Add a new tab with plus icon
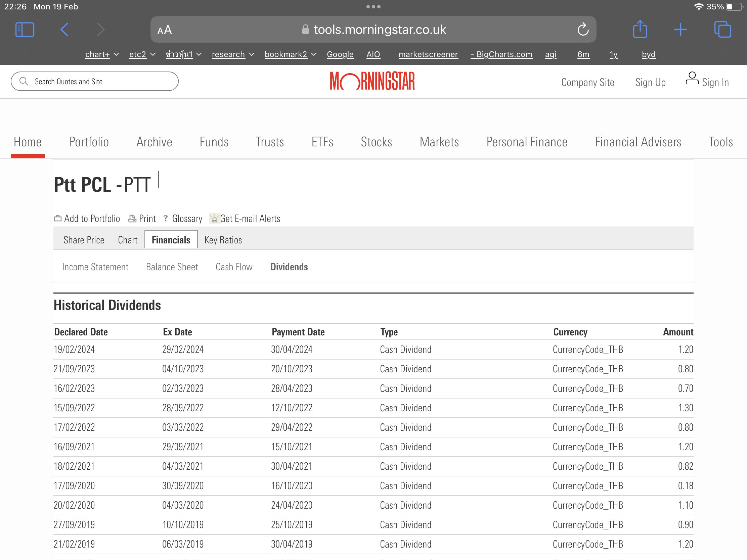This screenshot has width=747, height=560. 680,30
